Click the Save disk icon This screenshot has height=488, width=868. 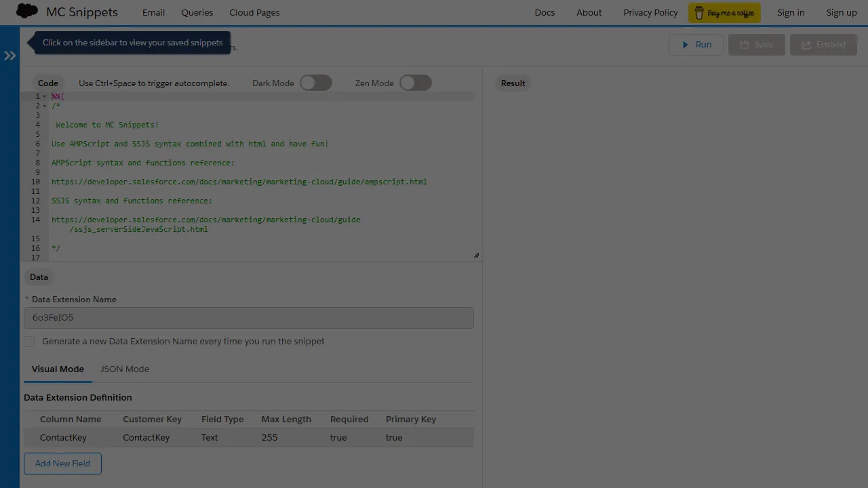(744, 44)
